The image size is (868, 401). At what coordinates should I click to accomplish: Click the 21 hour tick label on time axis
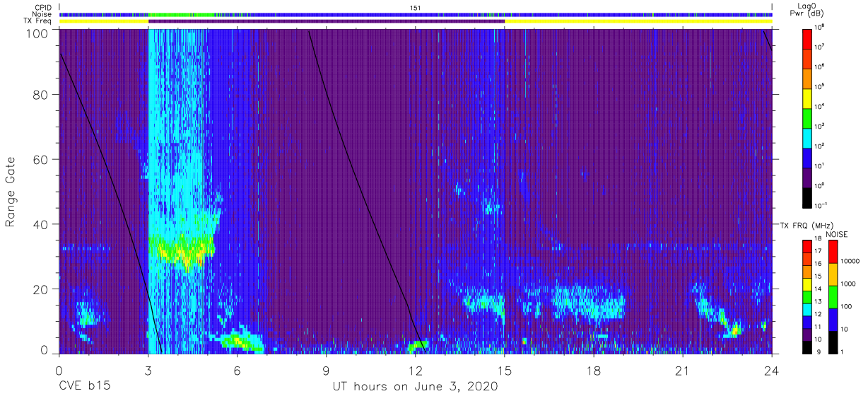[x=682, y=371]
